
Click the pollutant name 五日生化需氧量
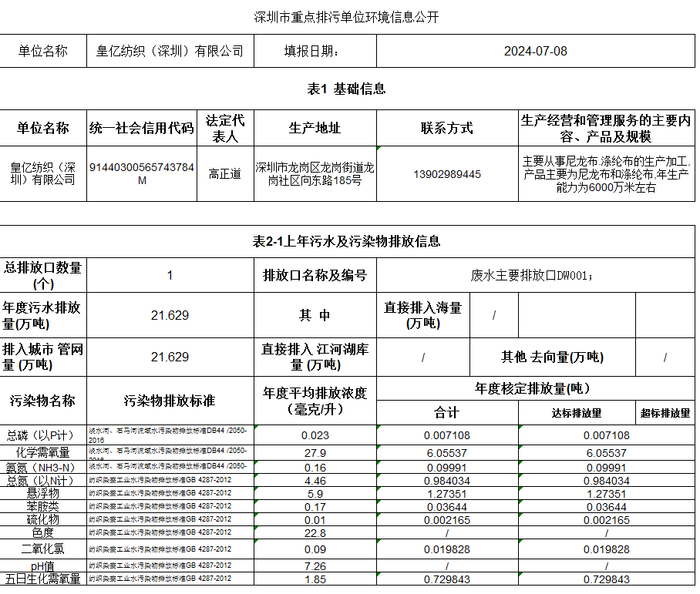click(x=43, y=579)
